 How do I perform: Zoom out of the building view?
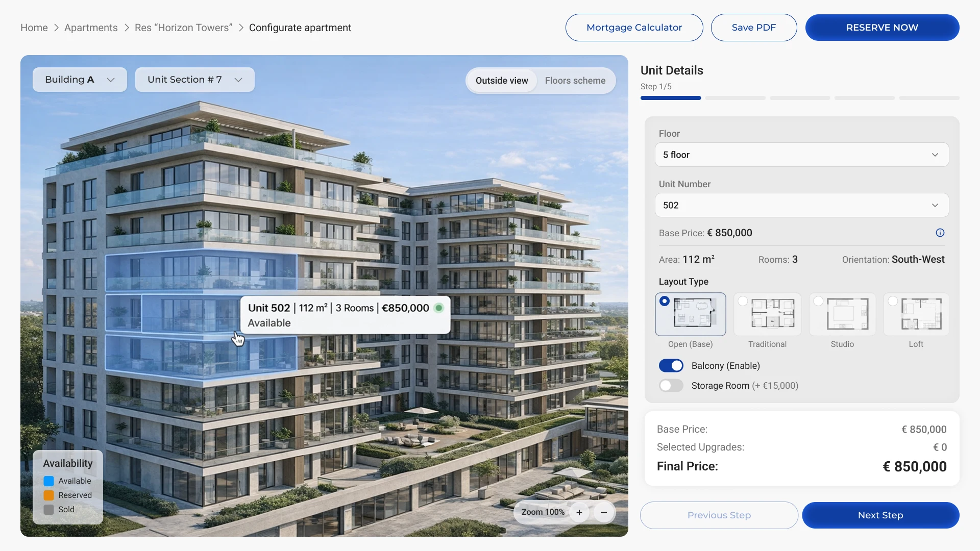point(603,512)
